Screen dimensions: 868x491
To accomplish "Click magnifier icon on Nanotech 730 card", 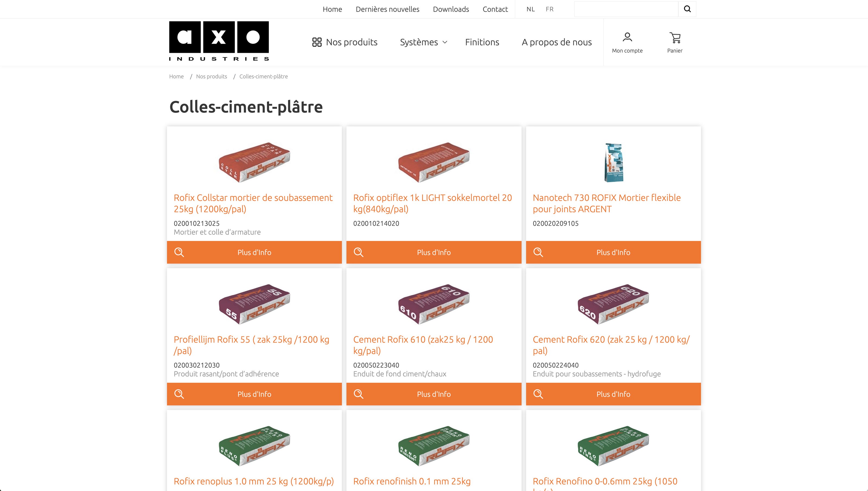I will (x=538, y=252).
